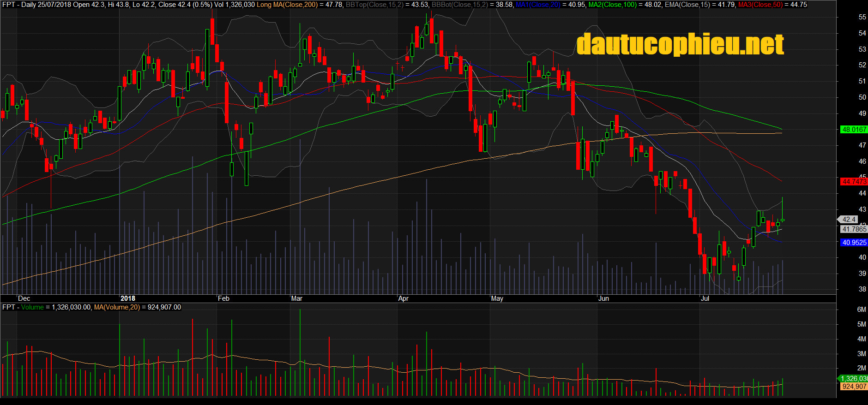This screenshot has width=868, height=405.
Task: Click the Jun marker on time axis
Action: (x=603, y=298)
